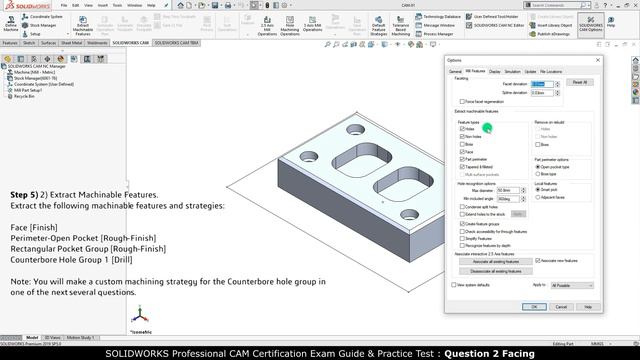Open the Display tab in Options

[x=494, y=71]
